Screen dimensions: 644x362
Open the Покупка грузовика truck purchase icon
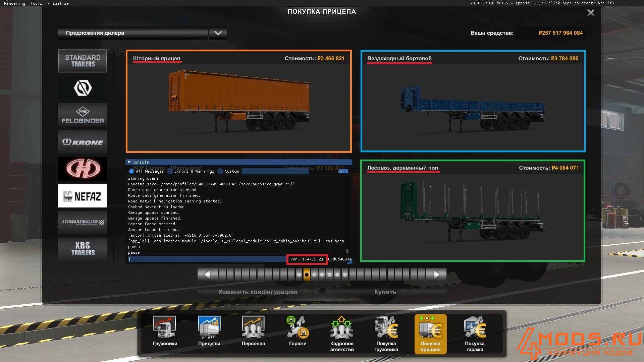coord(386,334)
